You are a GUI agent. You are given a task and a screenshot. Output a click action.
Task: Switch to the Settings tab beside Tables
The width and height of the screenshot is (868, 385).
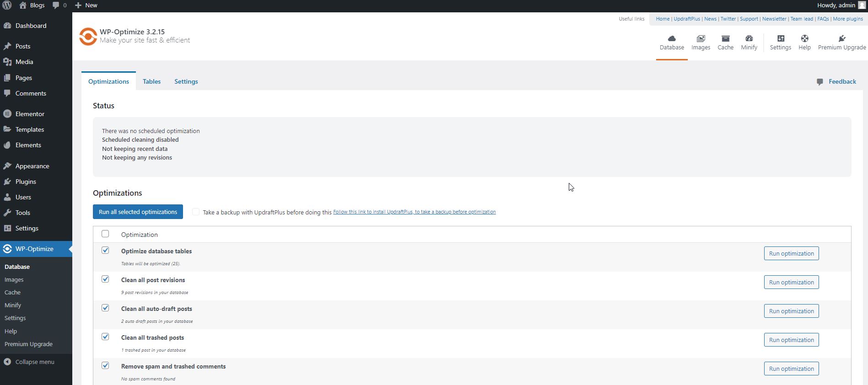click(186, 81)
